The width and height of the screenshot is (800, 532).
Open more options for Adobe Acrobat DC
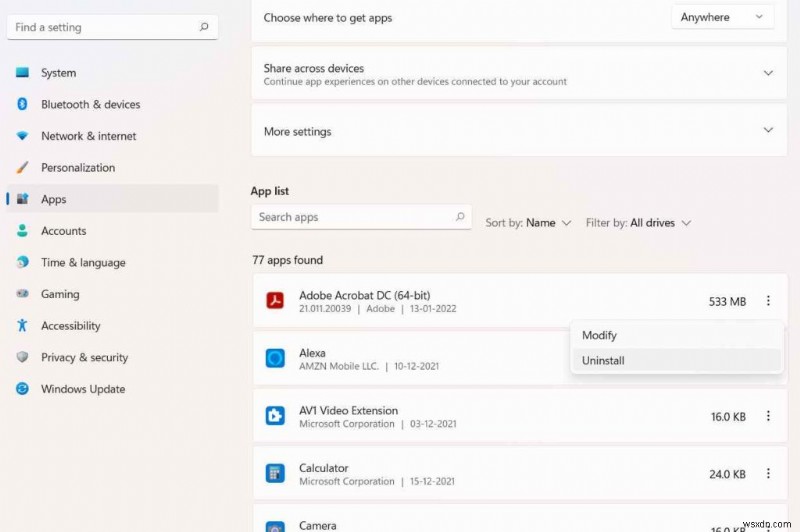[768, 301]
